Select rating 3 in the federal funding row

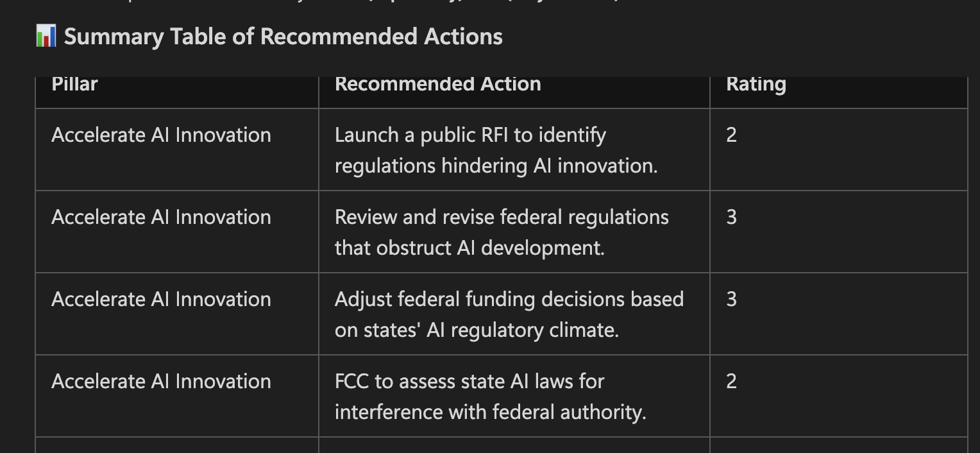[732, 299]
